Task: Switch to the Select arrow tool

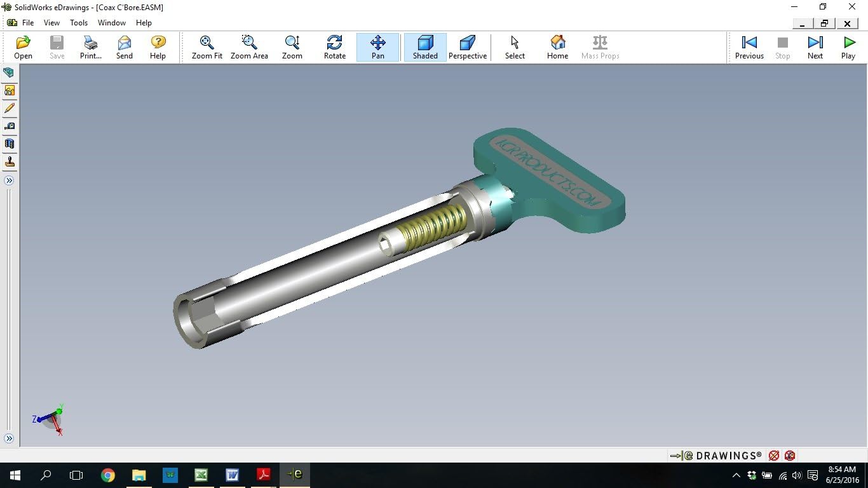Action: pyautogui.click(x=514, y=47)
